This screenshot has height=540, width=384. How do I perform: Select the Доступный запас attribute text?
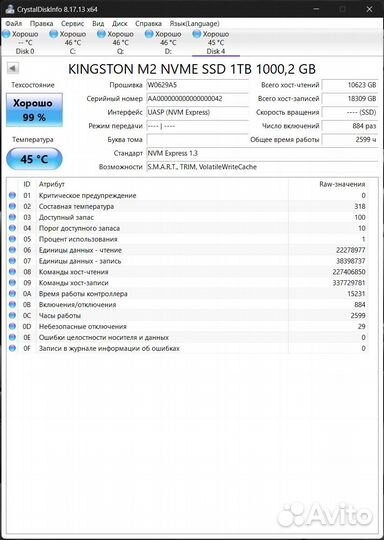click(66, 217)
